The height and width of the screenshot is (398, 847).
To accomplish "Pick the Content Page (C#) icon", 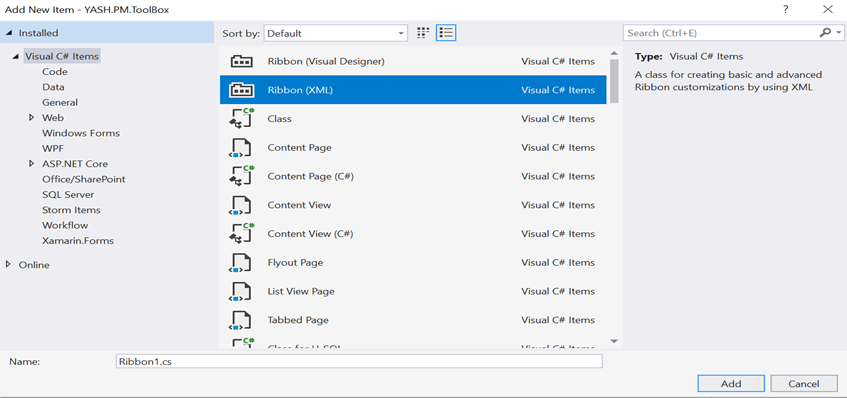I will [242, 176].
